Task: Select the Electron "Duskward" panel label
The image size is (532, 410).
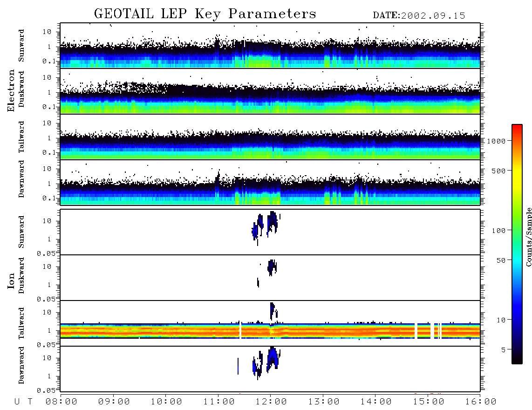Action: click(21, 89)
